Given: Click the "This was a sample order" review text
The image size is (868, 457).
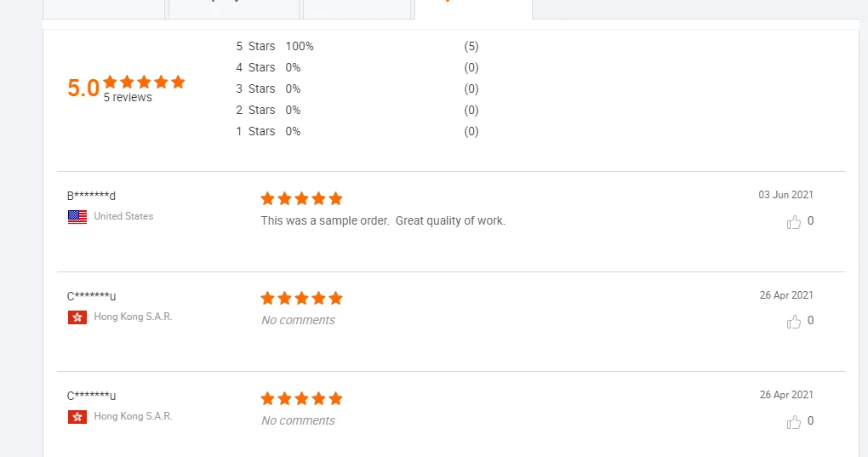Looking at the screenshot, I should coord(383,221).
